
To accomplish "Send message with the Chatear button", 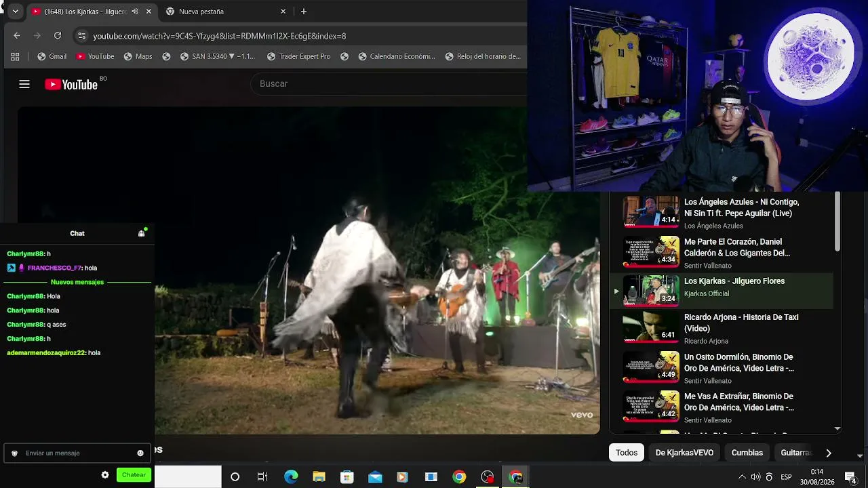I will [x=134, y=475].
